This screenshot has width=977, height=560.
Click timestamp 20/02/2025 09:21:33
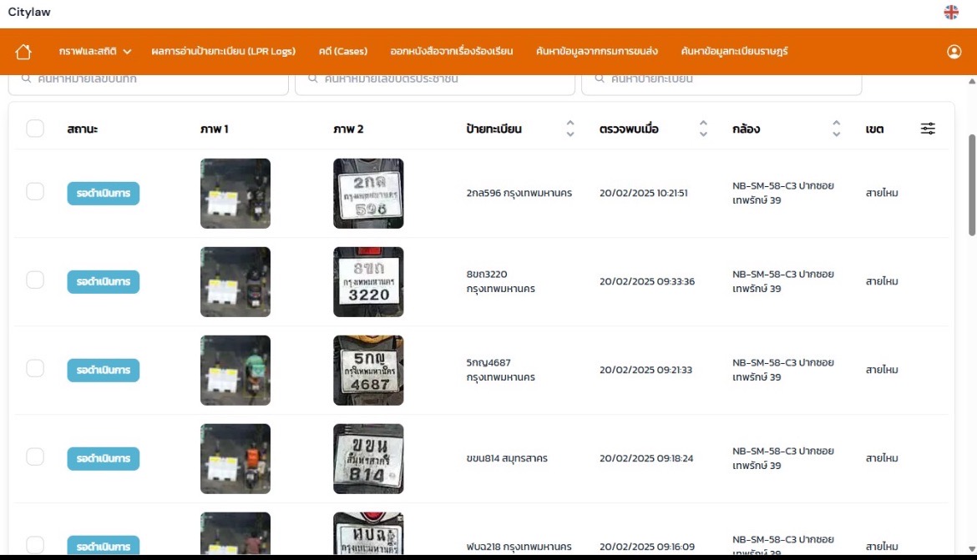click(x=645, y=370)
